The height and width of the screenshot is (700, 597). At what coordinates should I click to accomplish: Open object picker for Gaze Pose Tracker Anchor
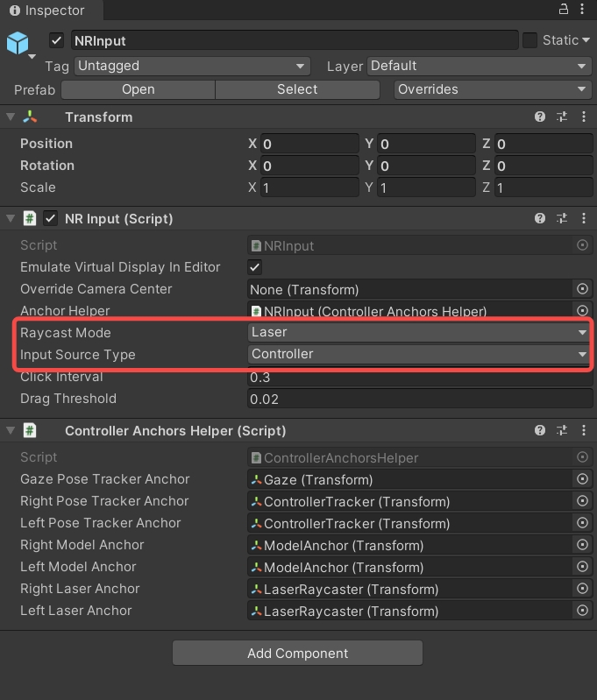click(582, 479)
